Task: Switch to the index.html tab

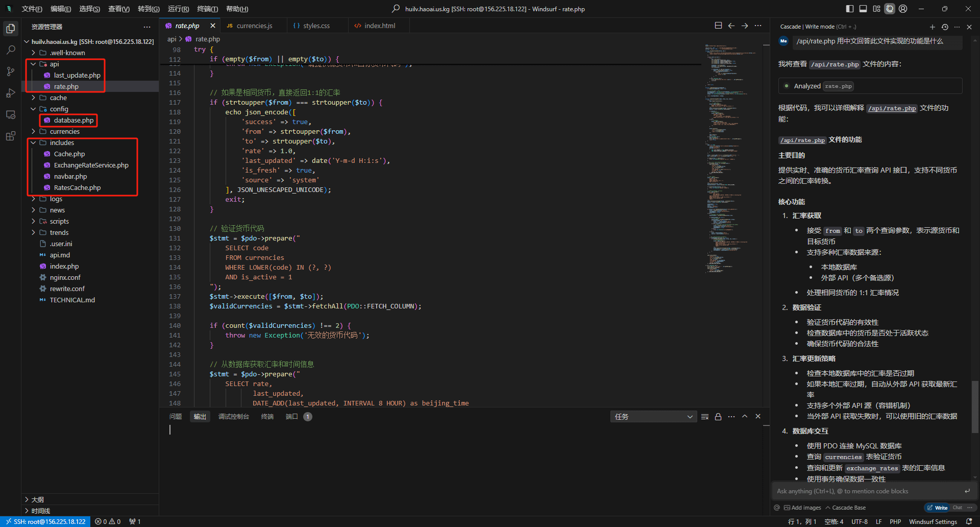Action: pos(379,26)
